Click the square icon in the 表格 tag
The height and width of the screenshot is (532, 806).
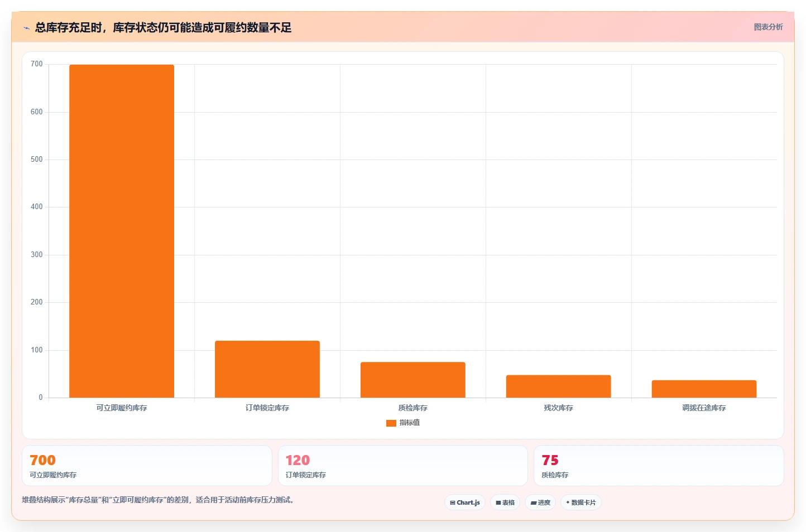click(498, 502)
